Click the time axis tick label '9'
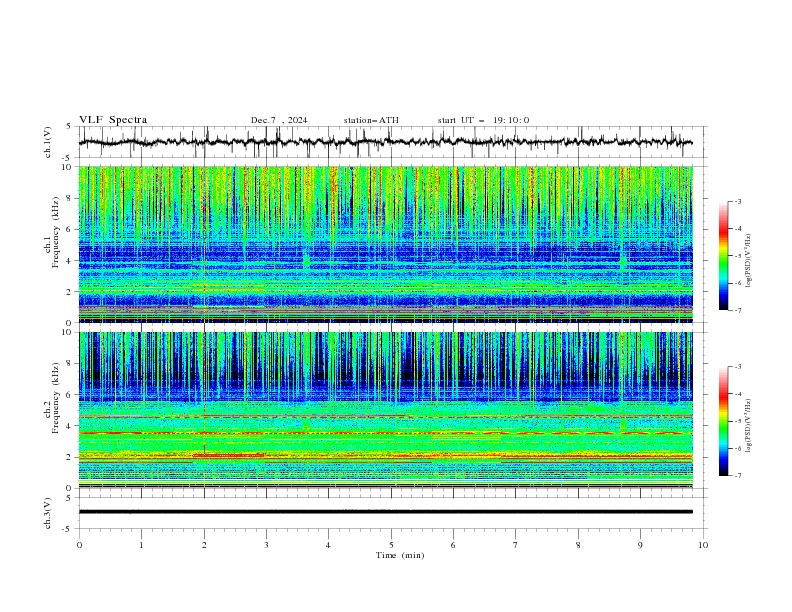This screenshot has width=792, height=612. click(x=640, y=545)
